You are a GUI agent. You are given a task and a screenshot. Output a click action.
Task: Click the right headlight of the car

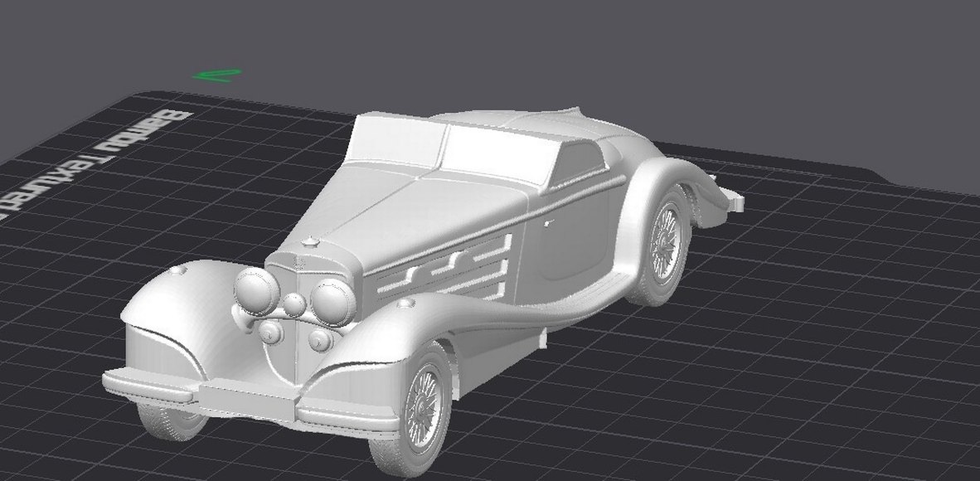pyautogui.click(x=332, y=300)
